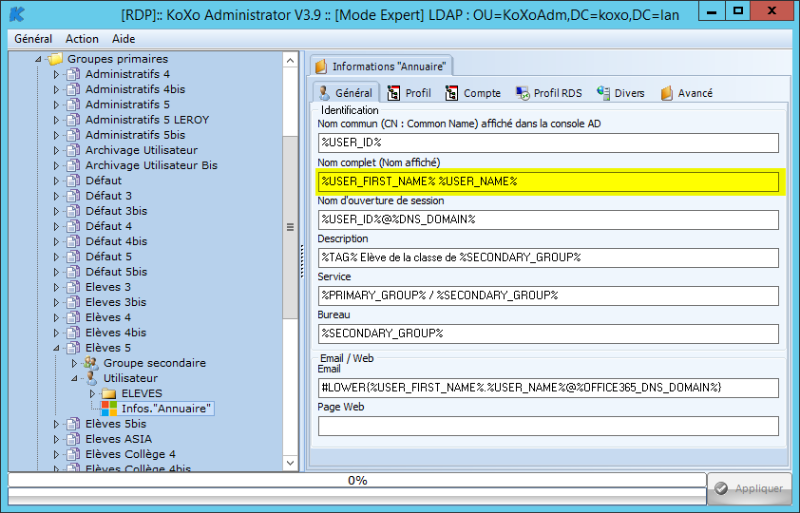Click the Bureau input field
The width and height of the screenshot is (800, 513).
click(x=548, y=334)
